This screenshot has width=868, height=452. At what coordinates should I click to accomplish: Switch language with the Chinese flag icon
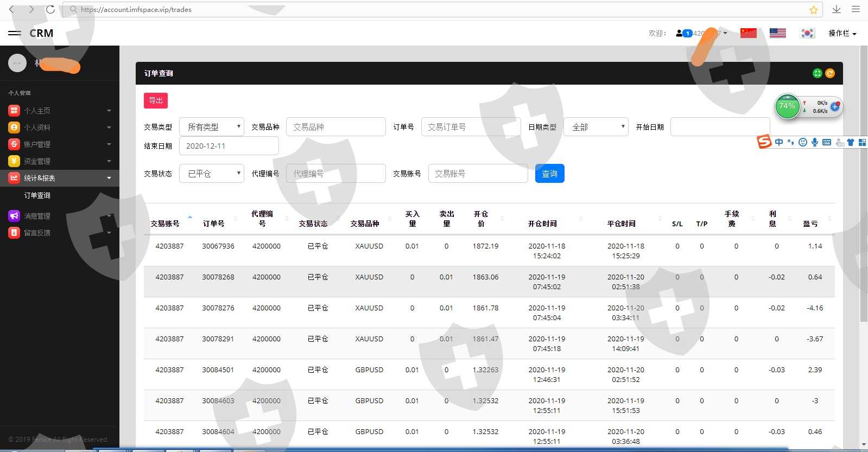748,33
